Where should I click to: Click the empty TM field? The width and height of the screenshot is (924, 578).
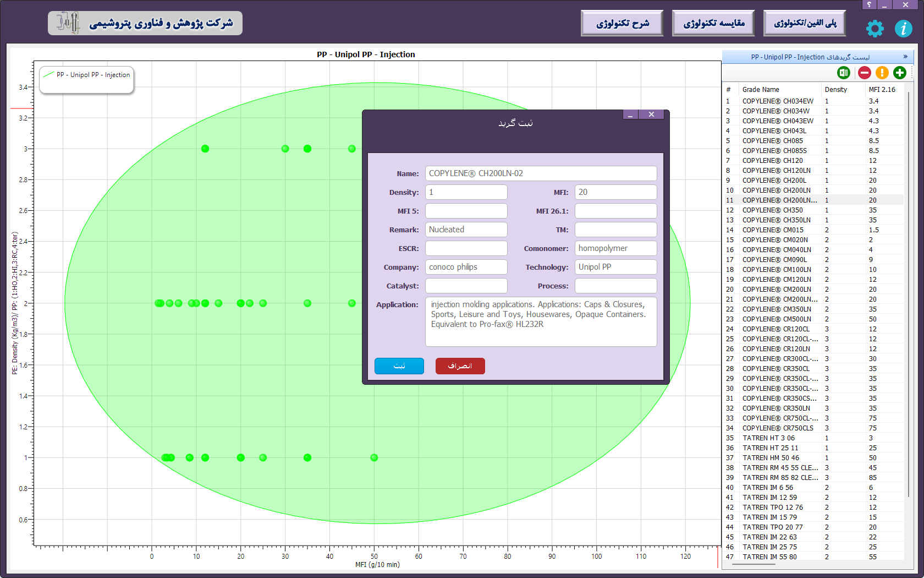[616, 230]
